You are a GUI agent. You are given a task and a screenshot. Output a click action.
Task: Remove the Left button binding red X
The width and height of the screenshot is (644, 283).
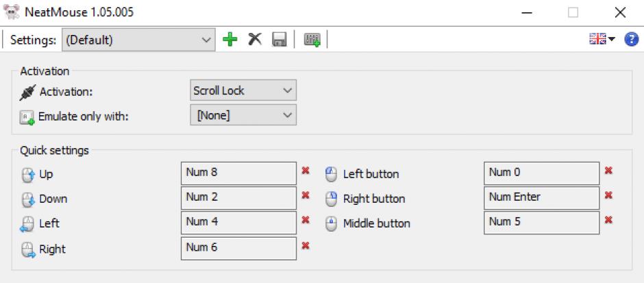[608, 171]
